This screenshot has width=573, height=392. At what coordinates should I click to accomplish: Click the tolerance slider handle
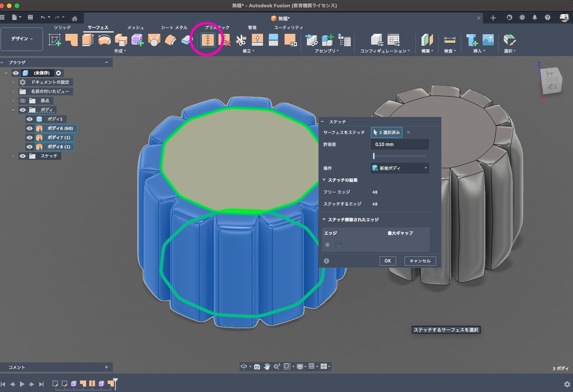[x=374, y=156]
